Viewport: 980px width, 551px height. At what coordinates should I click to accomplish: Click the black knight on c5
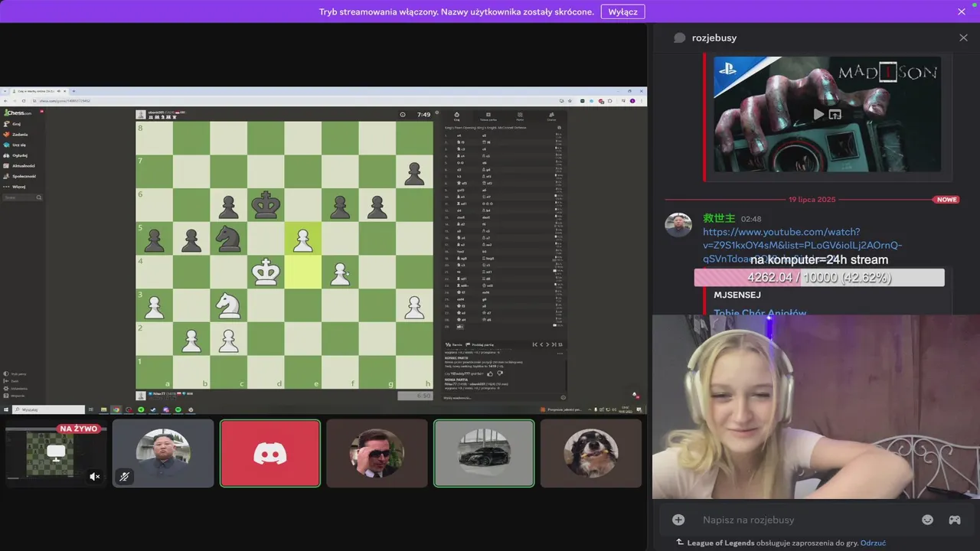click(228, 239)
